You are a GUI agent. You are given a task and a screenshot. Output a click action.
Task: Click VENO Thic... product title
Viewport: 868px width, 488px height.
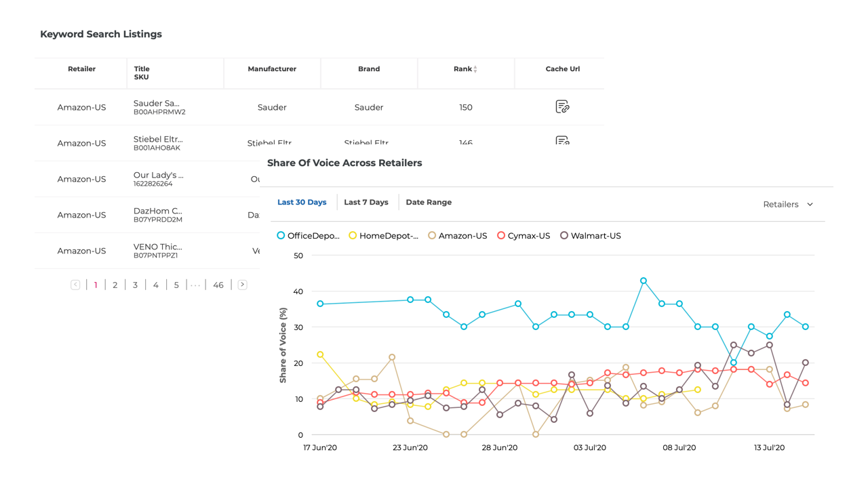[x=157, y=247]
